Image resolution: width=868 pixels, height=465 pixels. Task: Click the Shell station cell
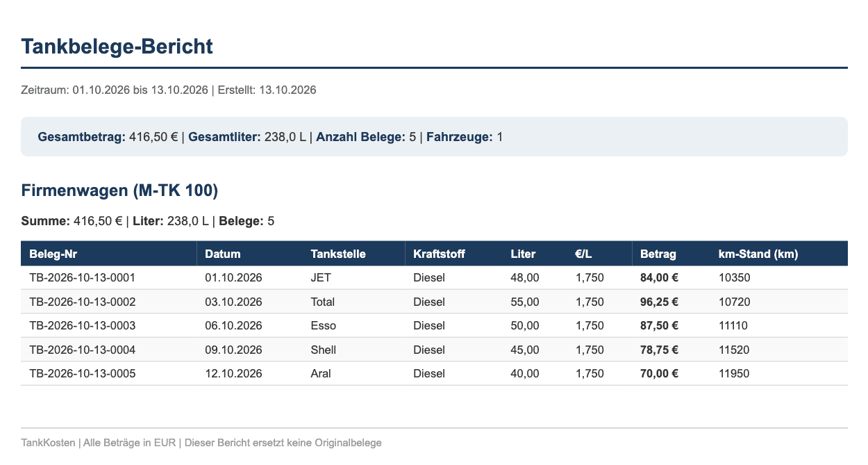[324, 350]
